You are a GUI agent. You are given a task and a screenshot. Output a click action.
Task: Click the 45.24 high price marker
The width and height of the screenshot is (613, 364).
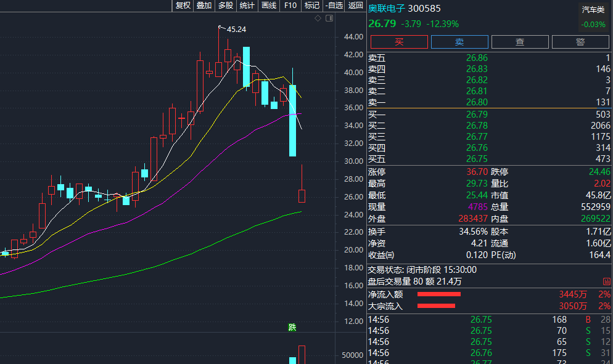pos(236,30)
